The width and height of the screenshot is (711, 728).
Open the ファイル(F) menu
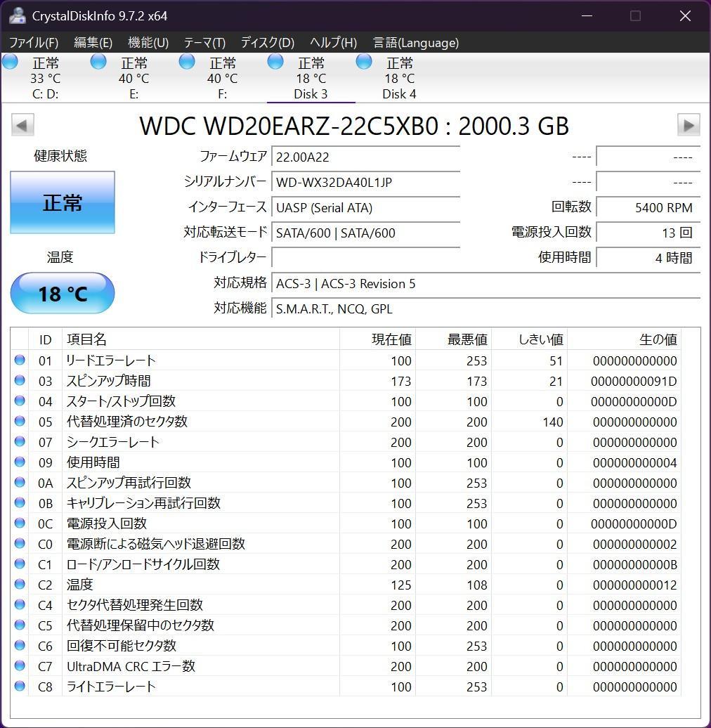click(34, 43)
